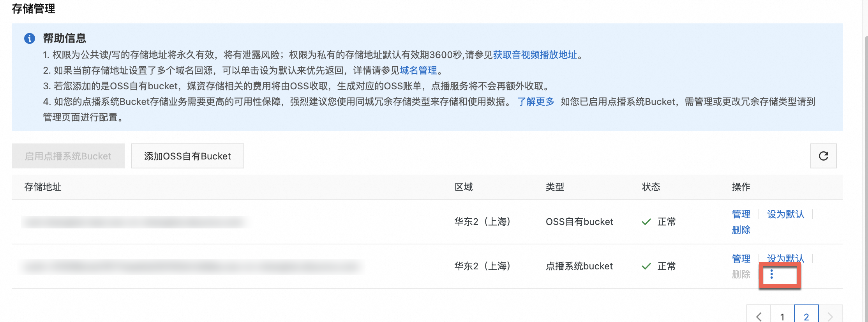Click 设为默认 for OSS自有bucket row

pyautogui.click(x=785, y=214)
